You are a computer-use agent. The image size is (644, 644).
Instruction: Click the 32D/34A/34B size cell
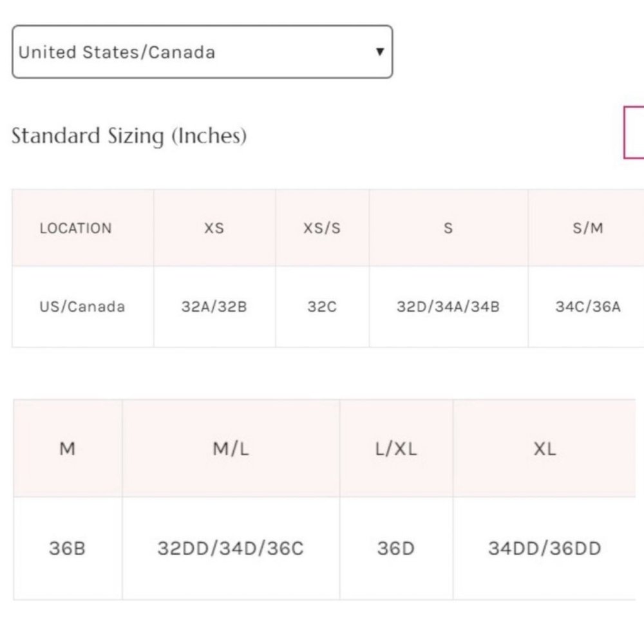click(x=448, y=307)
